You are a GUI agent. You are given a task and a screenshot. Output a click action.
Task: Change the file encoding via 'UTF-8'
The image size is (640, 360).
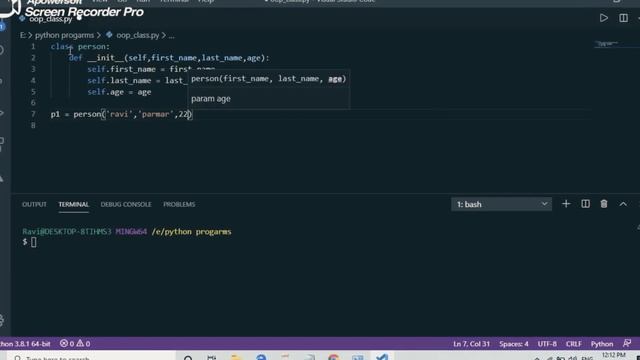[x=547, y=344]
